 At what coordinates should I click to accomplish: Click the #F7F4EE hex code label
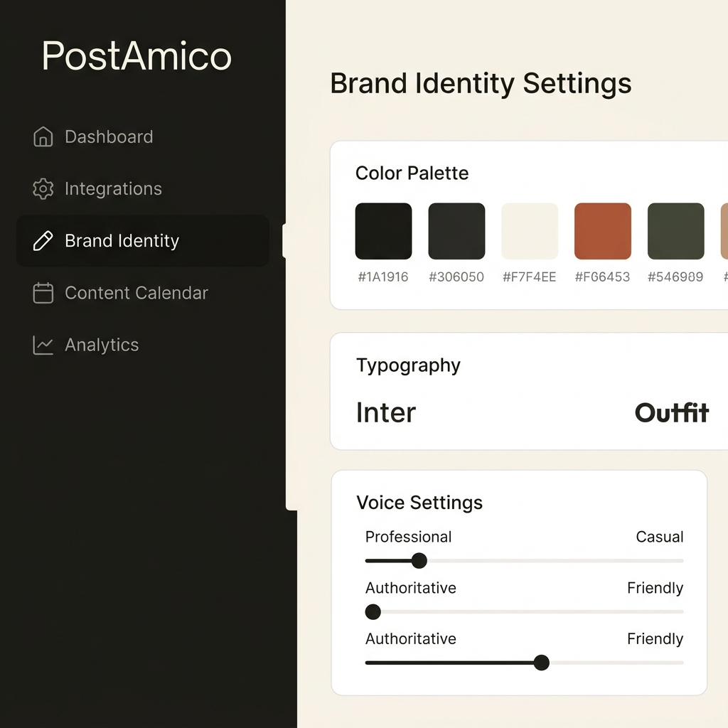click(x=529, y=277)
